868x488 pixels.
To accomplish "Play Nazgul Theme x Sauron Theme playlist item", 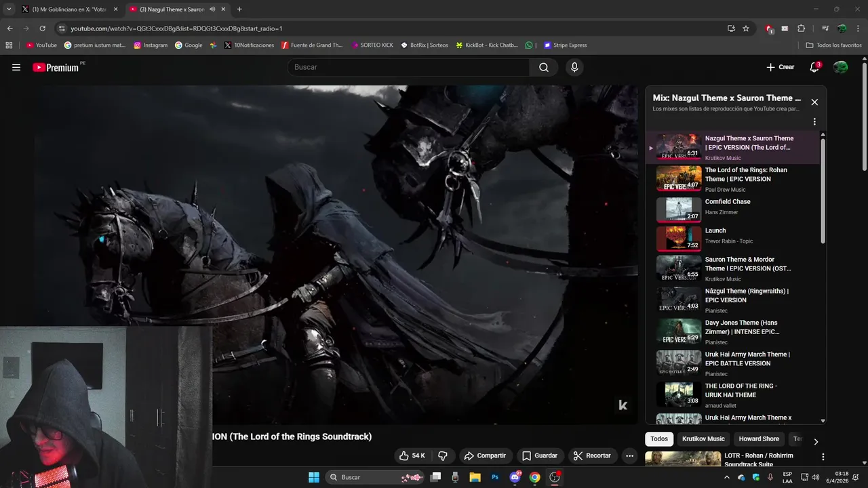I will 732,147.
